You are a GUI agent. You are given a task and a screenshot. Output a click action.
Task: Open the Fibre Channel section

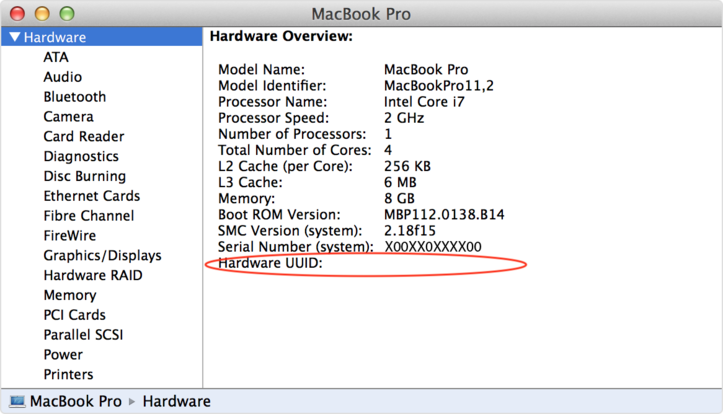coord(88,216)
